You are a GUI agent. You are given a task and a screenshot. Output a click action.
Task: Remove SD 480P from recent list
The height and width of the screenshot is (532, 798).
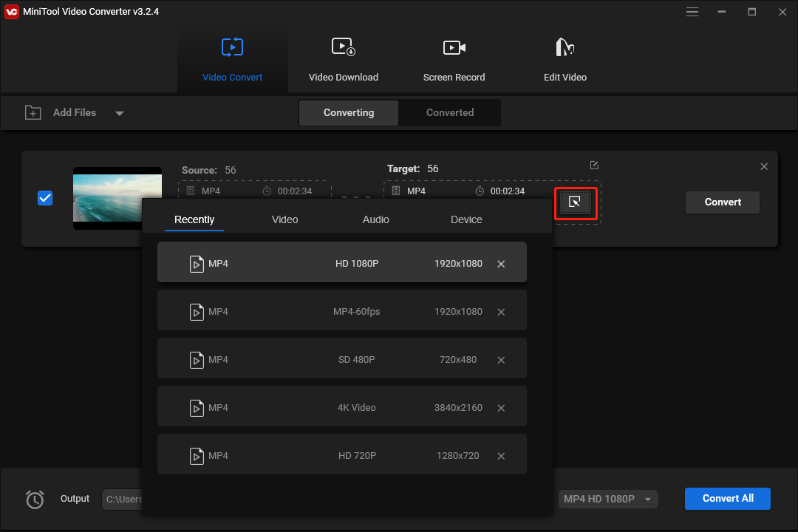(x=501, y=360)
